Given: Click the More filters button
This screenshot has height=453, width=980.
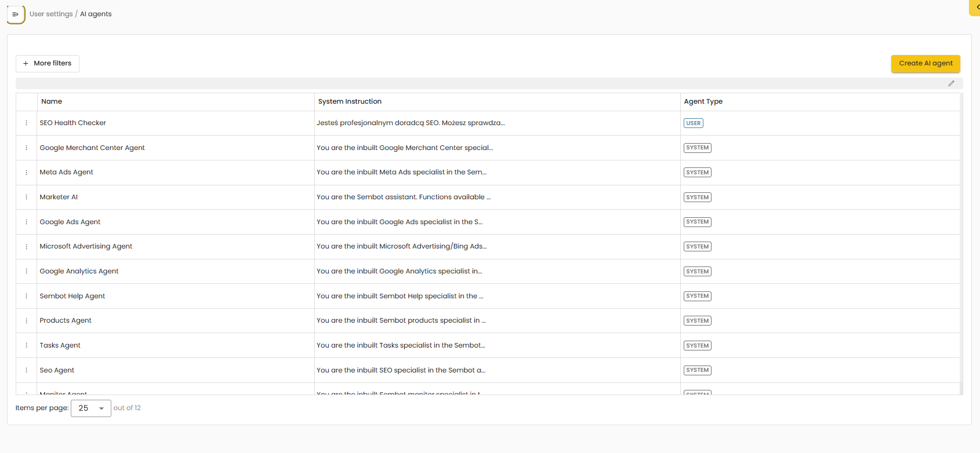Looking at the screenshot, I should point(48,64).
